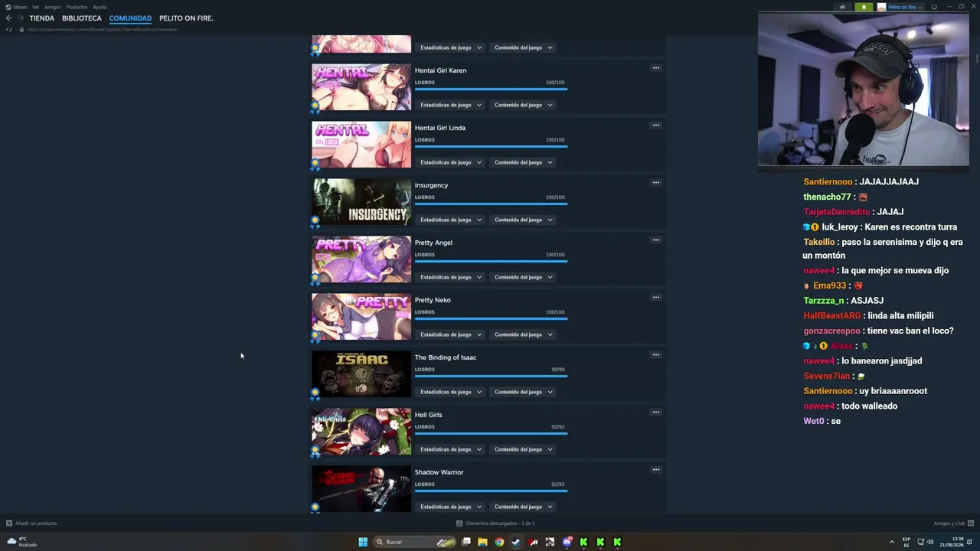This screenshot has width=980, height=551.
Task: Open the three-dot menu for Insurgency
Action: pos(655,183)
